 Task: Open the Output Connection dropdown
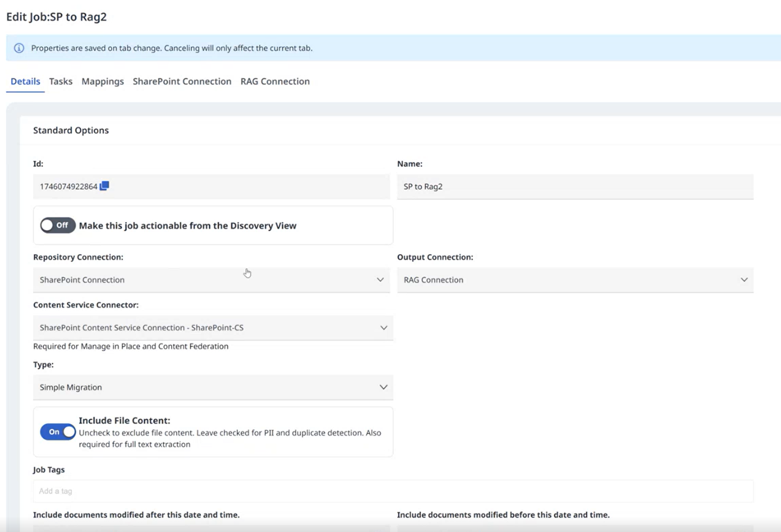(575, 280)
